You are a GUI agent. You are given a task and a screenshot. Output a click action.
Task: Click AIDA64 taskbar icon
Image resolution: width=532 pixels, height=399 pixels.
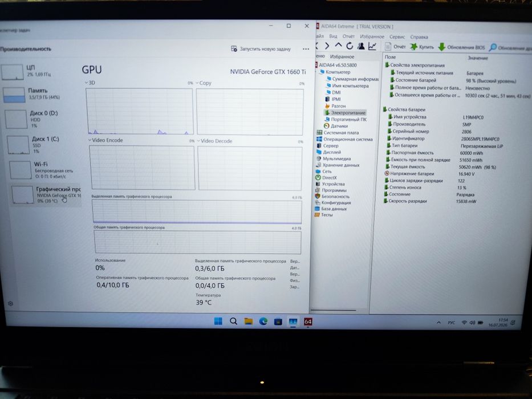click(x=308, y=321)
